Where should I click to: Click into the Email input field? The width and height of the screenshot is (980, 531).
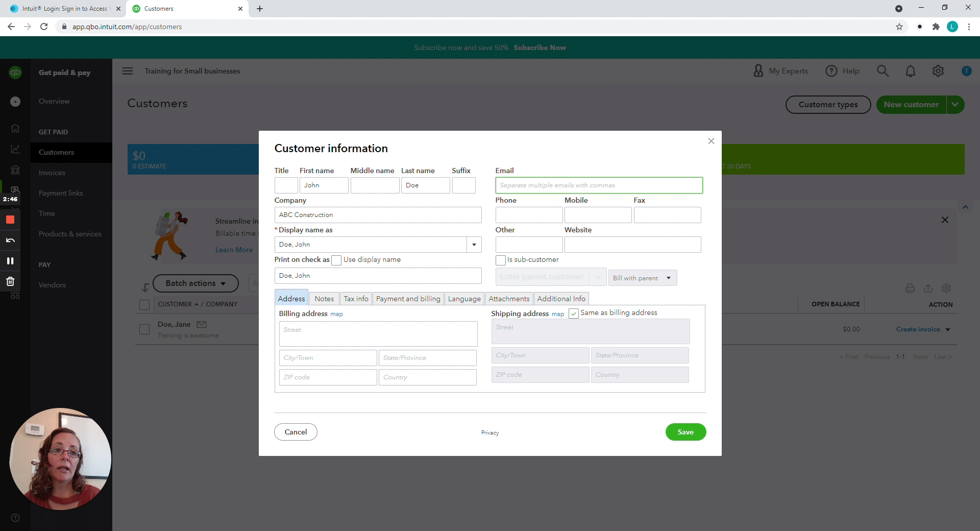(x=599, y=185)
